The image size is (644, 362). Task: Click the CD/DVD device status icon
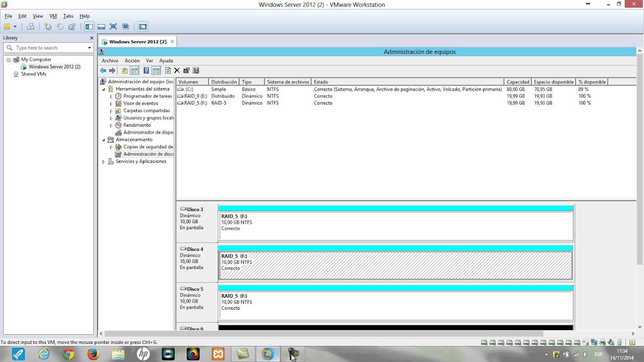(586, 342)
